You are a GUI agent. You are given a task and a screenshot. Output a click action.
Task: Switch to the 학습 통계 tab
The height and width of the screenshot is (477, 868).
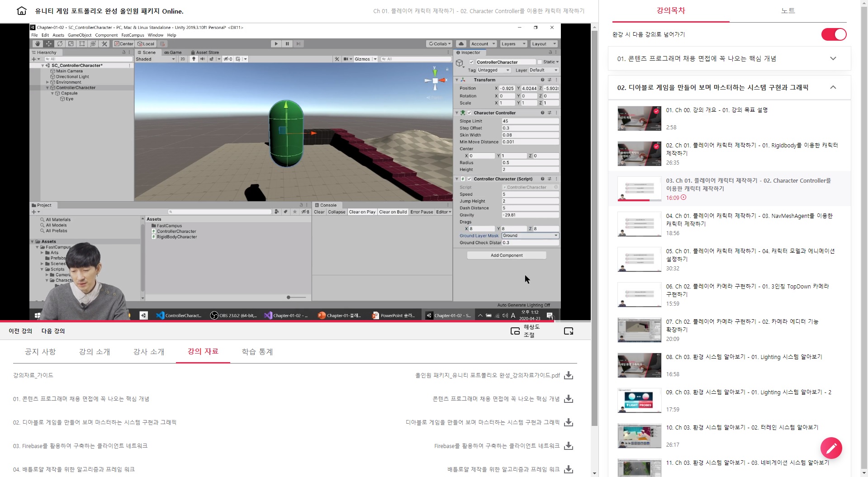point(257,351)
